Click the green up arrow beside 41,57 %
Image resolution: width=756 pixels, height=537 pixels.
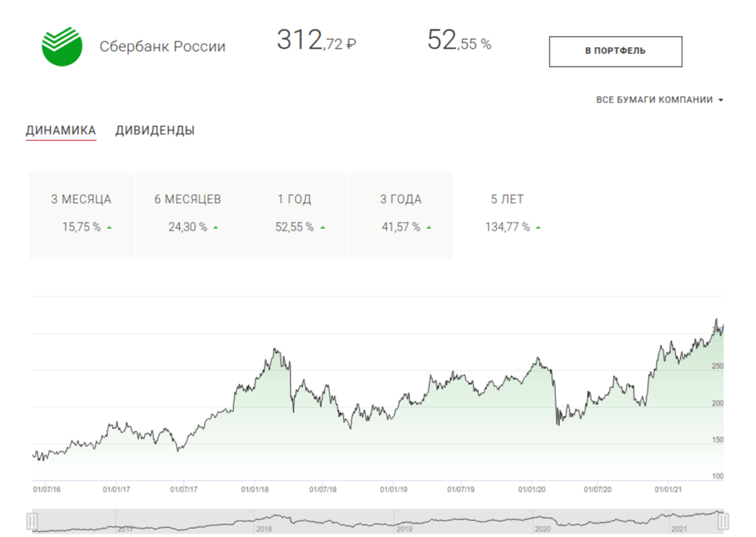(x=429, y=228)
